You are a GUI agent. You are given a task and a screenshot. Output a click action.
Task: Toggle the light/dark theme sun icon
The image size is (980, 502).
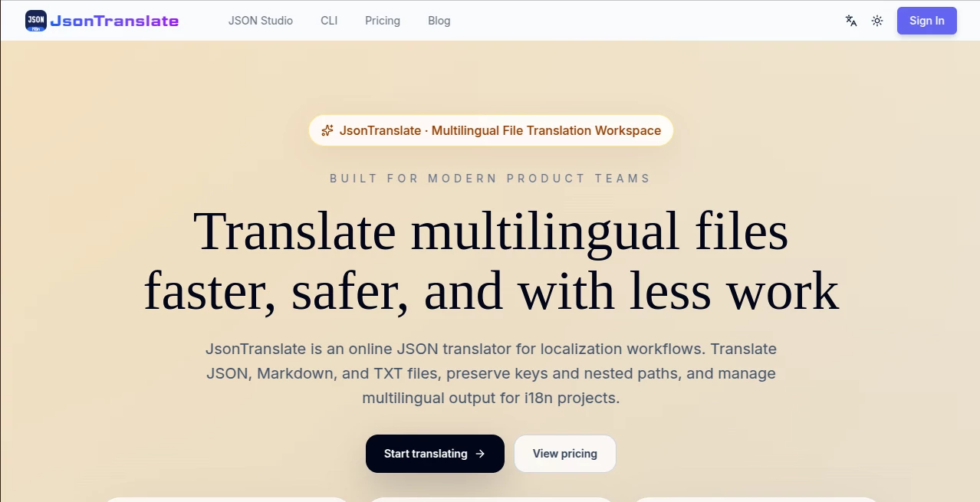coord(877,21)
